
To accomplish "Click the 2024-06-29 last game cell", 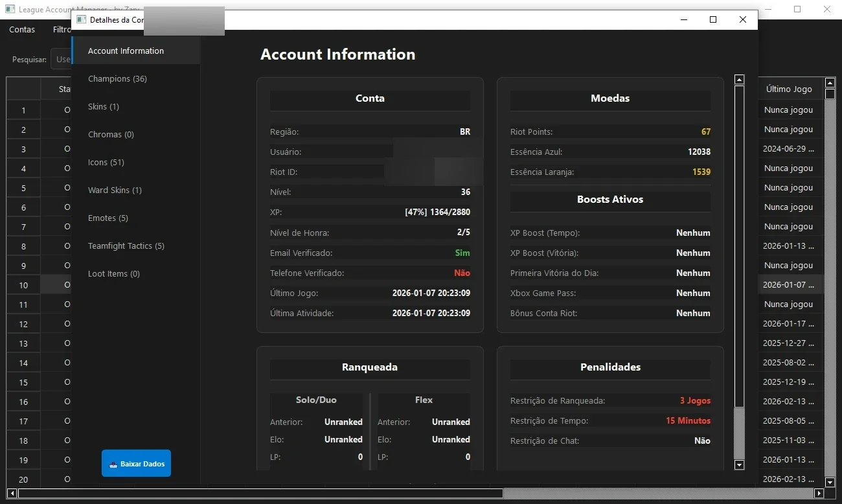I will coord(789,148).
